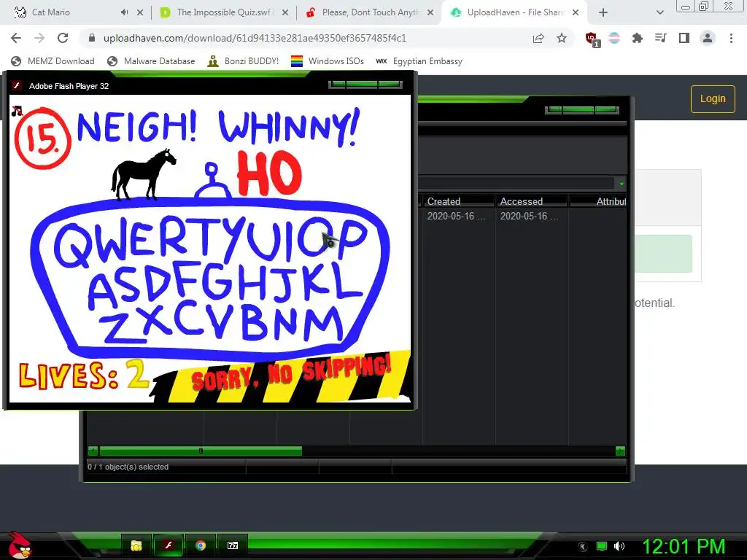Switch to 7-Zip taskbar icon
The width and height of the screenshot is (747, 560).
(x=233, y=545)
